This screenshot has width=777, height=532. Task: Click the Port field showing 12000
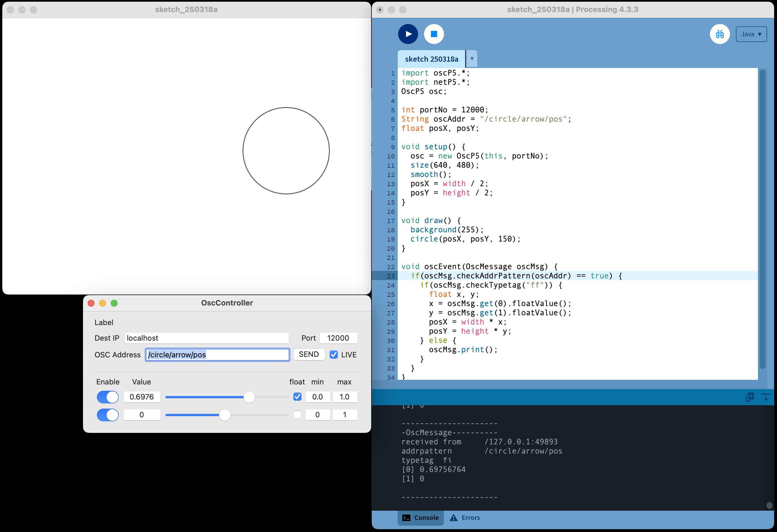pos(338,338)
